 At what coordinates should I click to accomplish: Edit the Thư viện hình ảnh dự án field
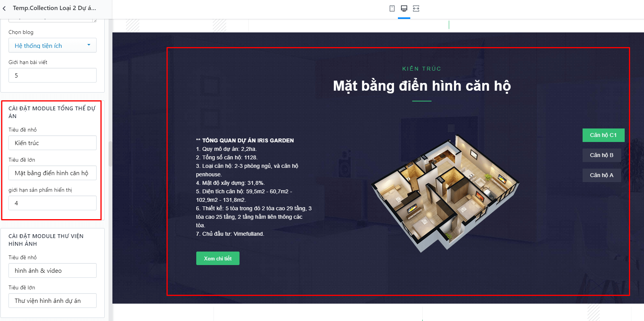[x=53, y=301]
